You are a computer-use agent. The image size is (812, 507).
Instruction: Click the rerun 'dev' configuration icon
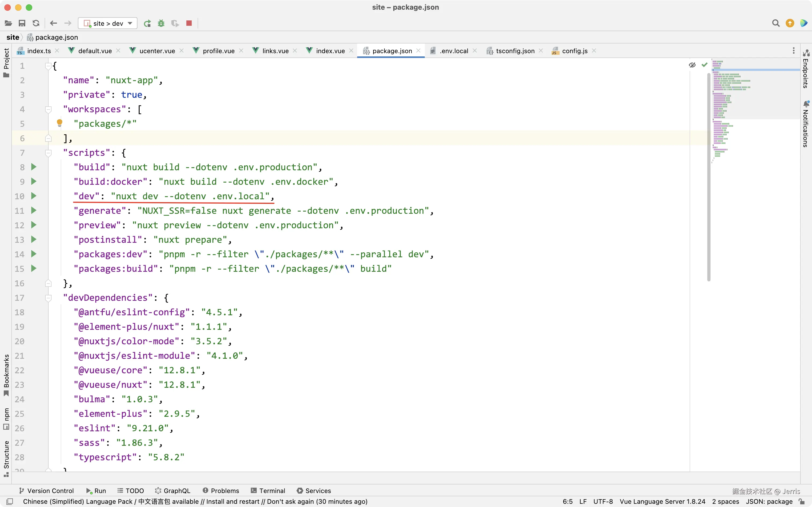click(x=147, y=23)
